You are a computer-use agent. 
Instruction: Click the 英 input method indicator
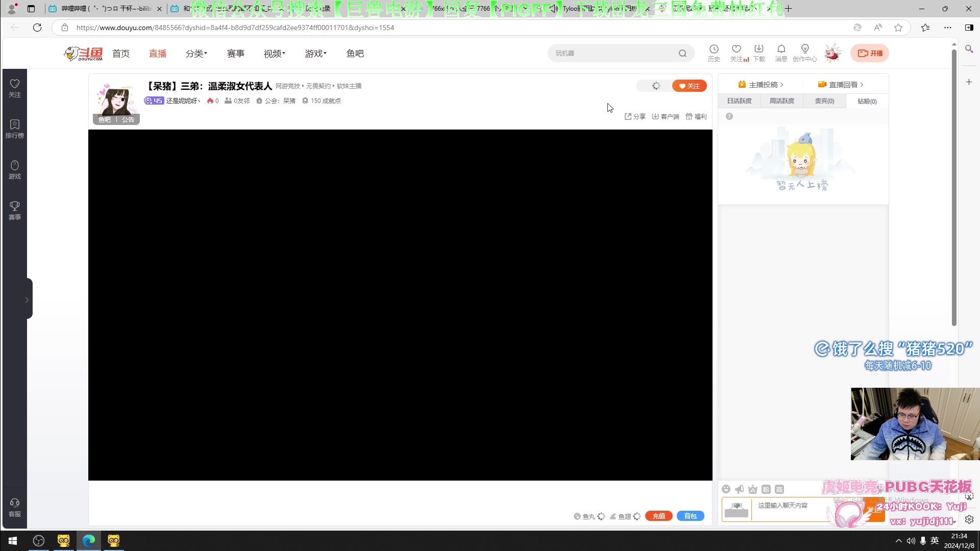click(935, 541)
